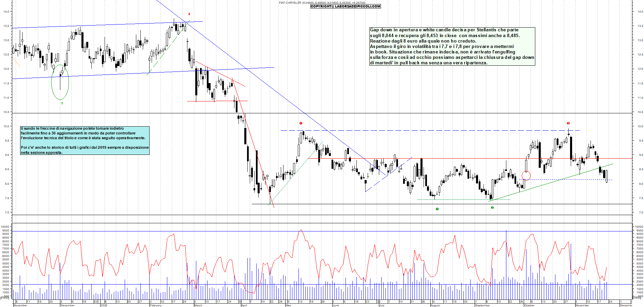Viewport: 644px width, 307px height.
Task: Click red marker 1 above the May high
Action: pos(301,123)
